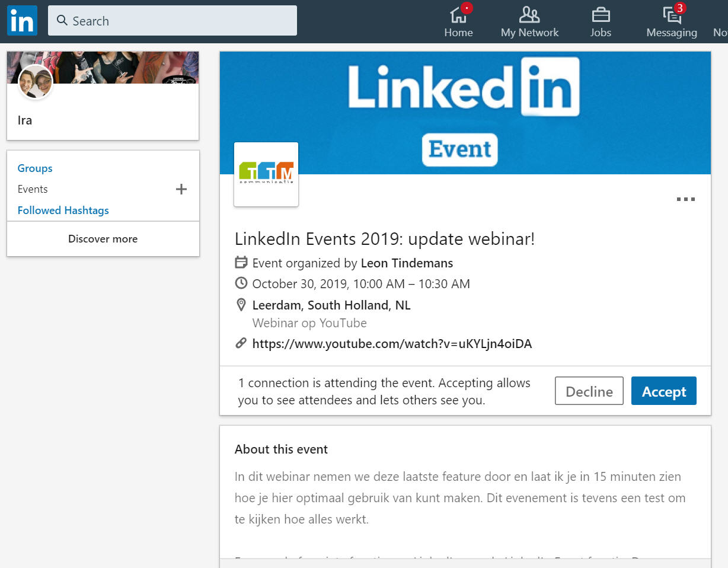Click the Discover more button
The width and height of the screenshot is (728, 568).
103,239
